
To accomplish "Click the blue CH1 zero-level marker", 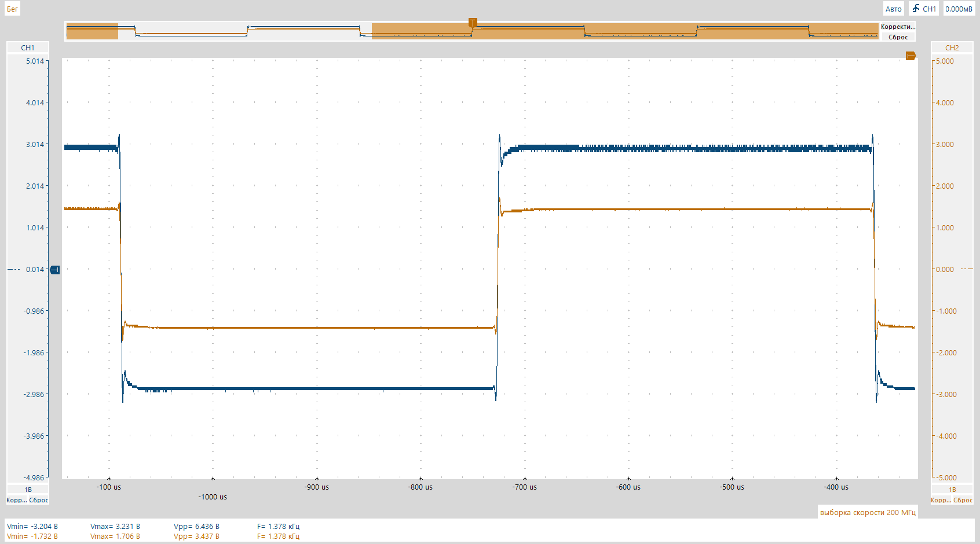I will point(55,270).
